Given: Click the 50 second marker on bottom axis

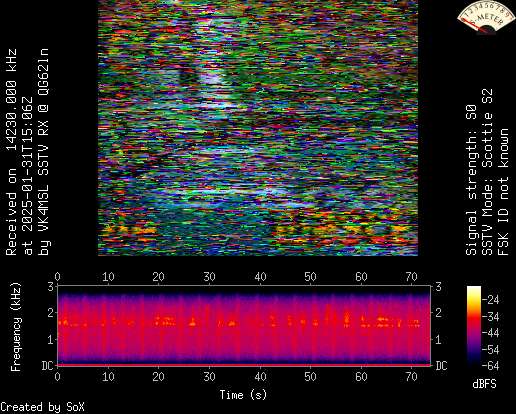Looking at the screenshot, I should 310,377.
